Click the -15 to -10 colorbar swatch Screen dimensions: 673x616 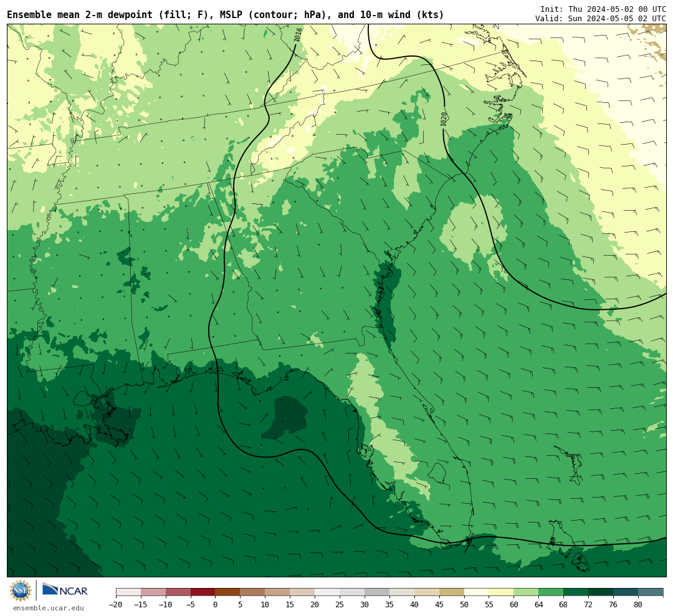153,592
